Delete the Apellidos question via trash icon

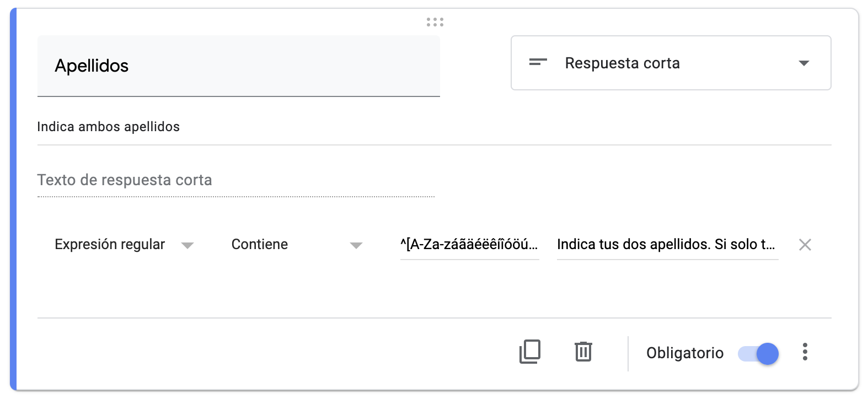click(583, 352)
